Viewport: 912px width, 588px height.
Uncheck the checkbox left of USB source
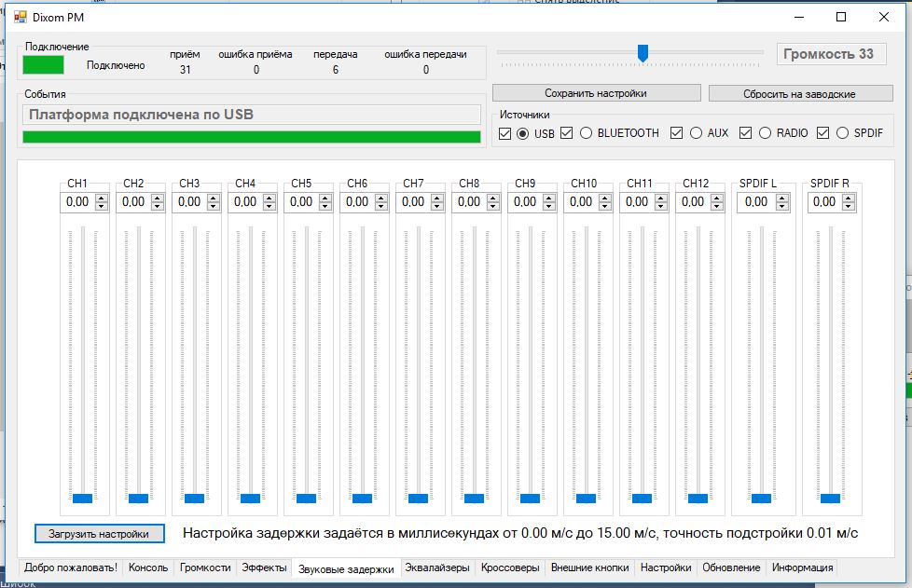coord(505,133)
